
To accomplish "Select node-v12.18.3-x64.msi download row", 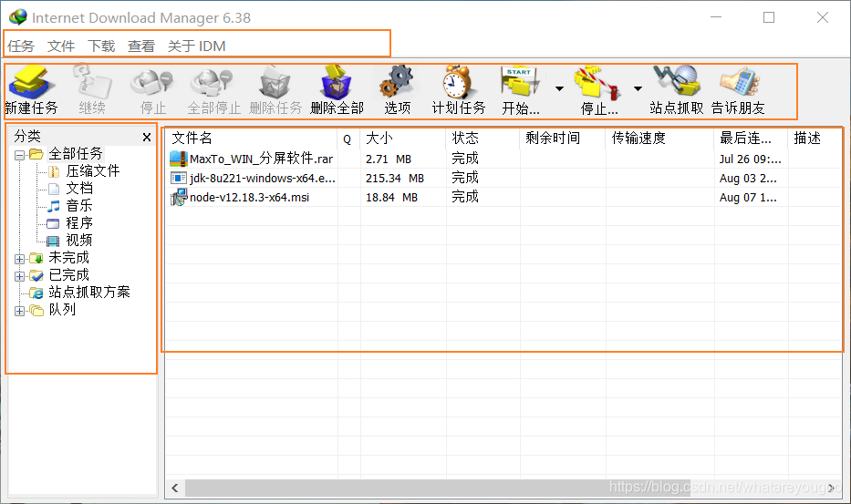I will pyautogui.click(x=503, y=197).
